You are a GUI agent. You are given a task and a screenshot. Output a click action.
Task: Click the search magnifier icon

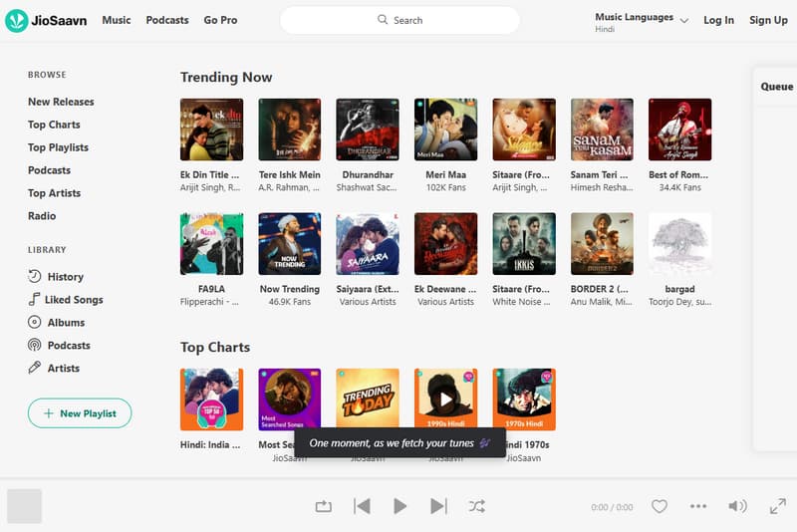coord(383,19)
